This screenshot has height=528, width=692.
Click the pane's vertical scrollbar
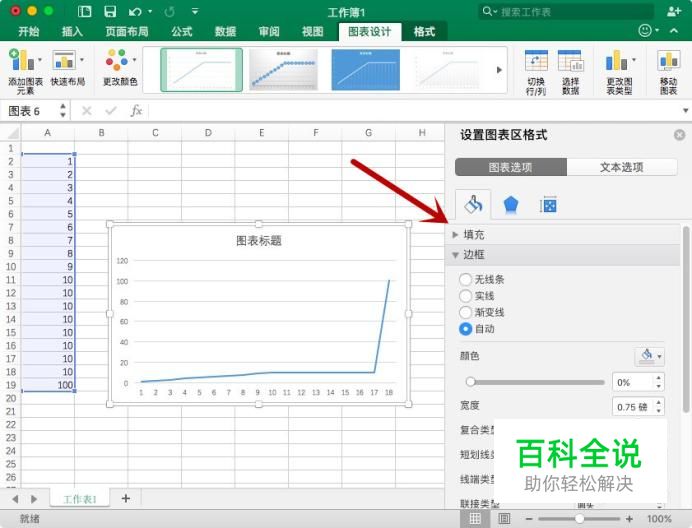(x=685, y=320)
